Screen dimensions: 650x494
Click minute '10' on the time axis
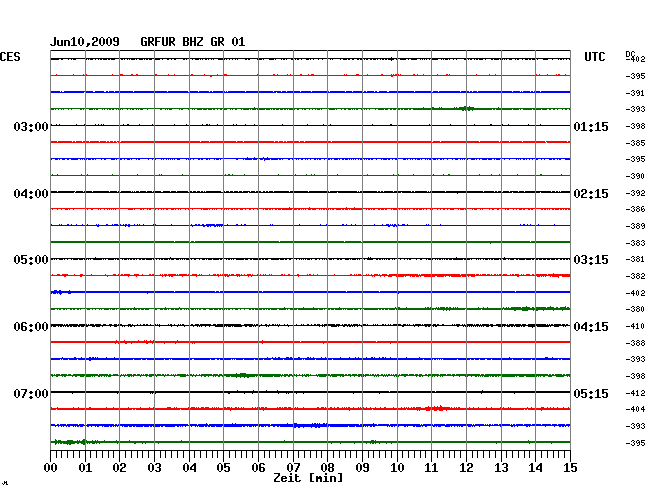(x=397, y=468)
